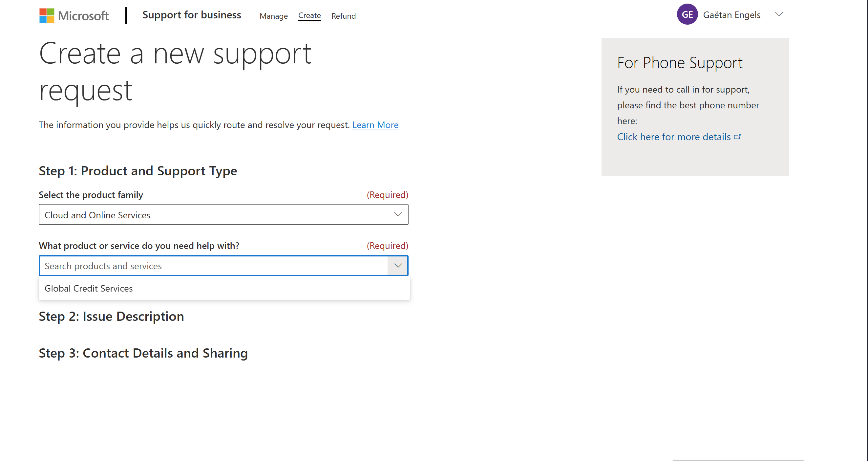Screen dimensions: 868x461
Task: Expand Step 3: Contact Details and Sharing
Action: click(x=143, y=353)
